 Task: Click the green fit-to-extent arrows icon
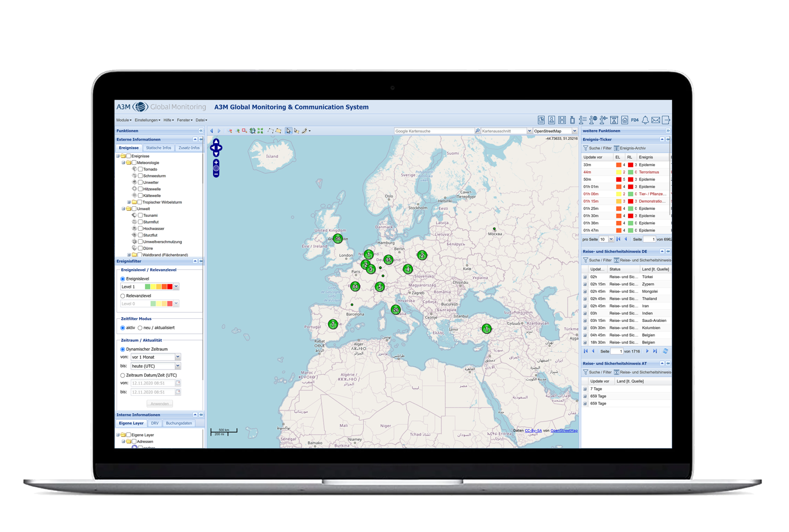[260, 131]
